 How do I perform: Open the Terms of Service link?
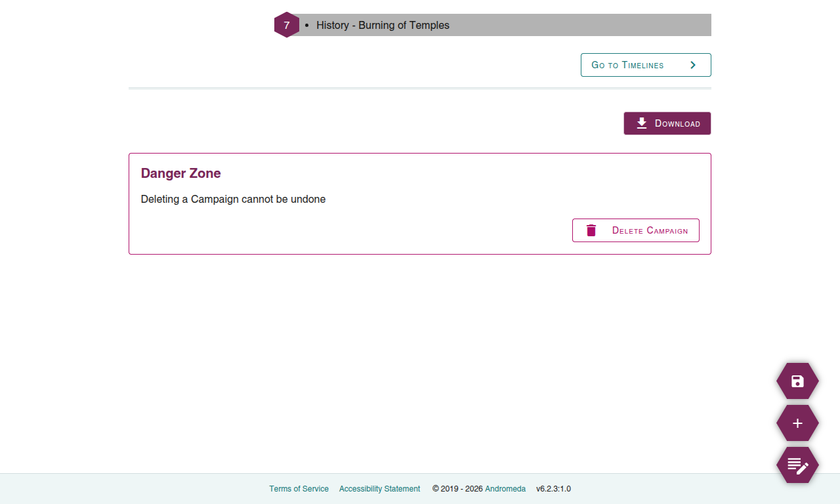click(x=299, y=488)
